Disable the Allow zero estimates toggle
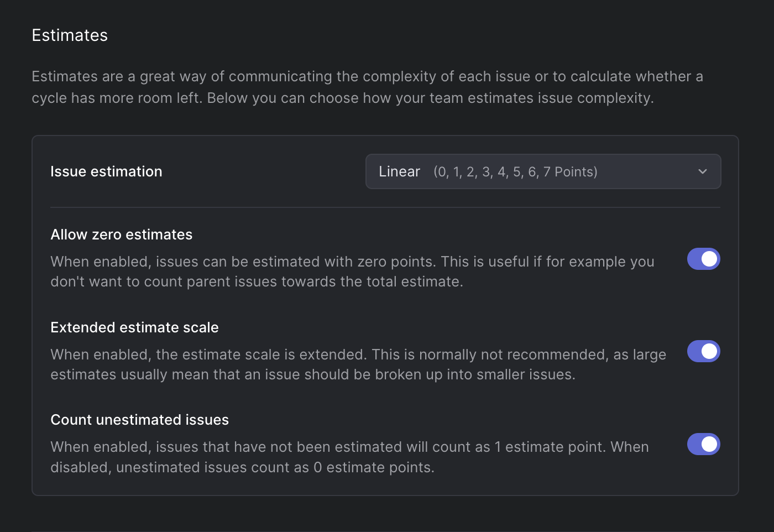The image size is (774, 532). click(x=703, y=259)
